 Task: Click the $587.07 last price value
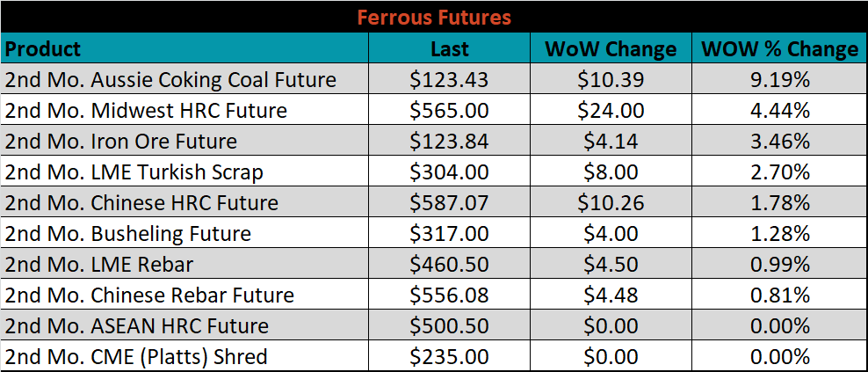point(450,202)
